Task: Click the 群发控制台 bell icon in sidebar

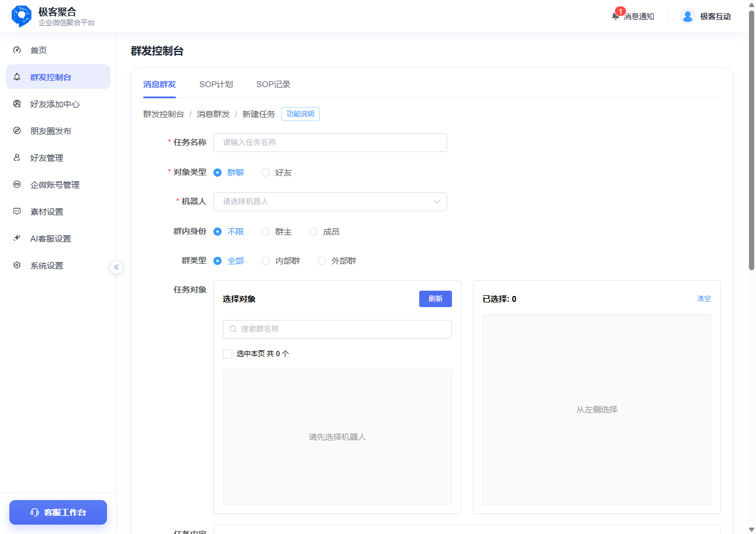Action: 17,77
